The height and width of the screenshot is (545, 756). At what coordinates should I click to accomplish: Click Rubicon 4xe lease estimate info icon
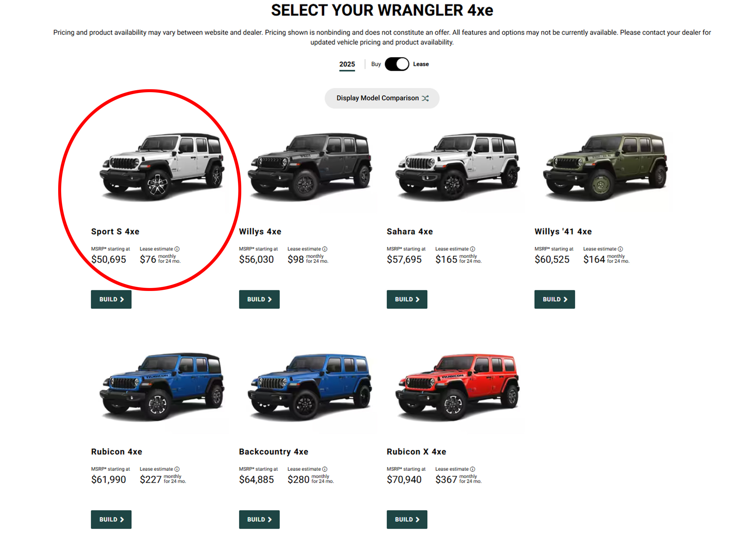tap(177, 469)
